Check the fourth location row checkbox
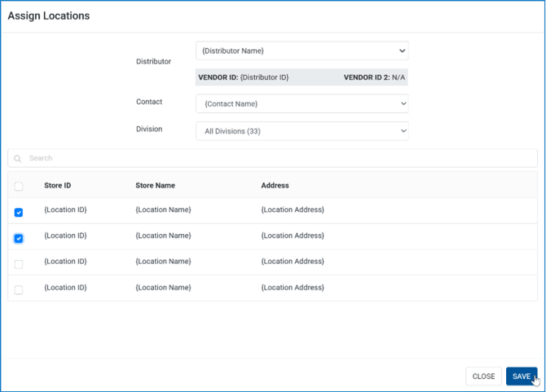546x392 pixels. pyautogui.click(x=19, y=290)
